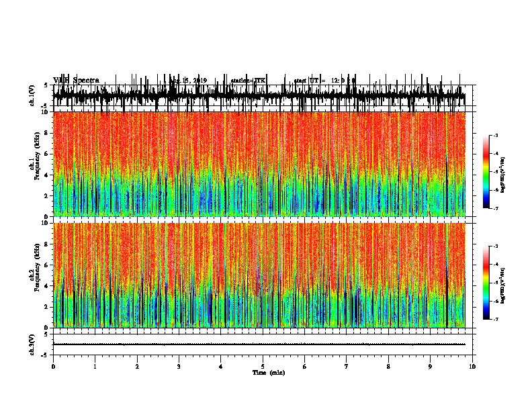Click the ch.2 spectrogram panel
The height and width of the screenshot is (411, 532).
pos(259,275)
